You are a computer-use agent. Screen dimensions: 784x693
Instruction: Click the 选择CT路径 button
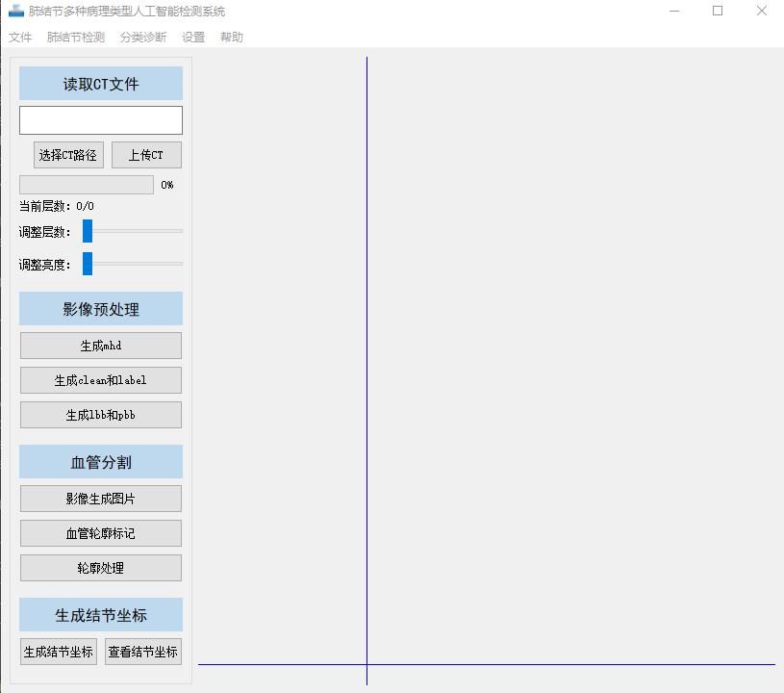[68, 155]
